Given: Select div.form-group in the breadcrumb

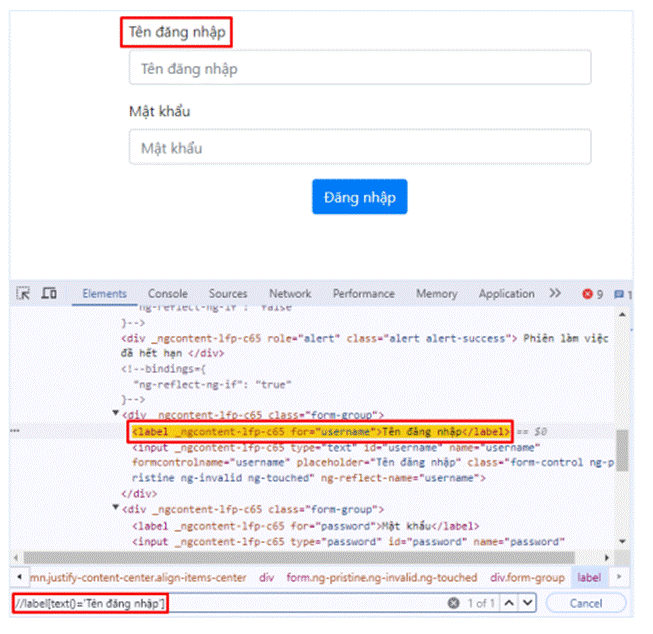Looking at the screenshot, I should tap(527, 578).
